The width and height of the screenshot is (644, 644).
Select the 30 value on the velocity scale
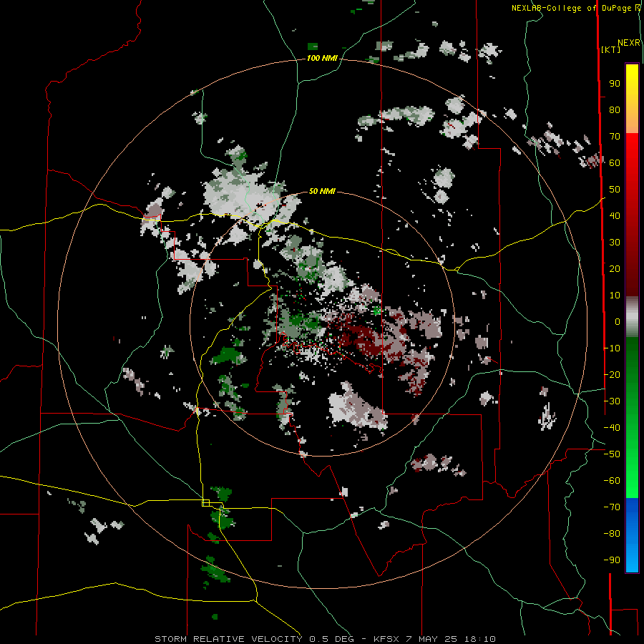pos(615,243)
